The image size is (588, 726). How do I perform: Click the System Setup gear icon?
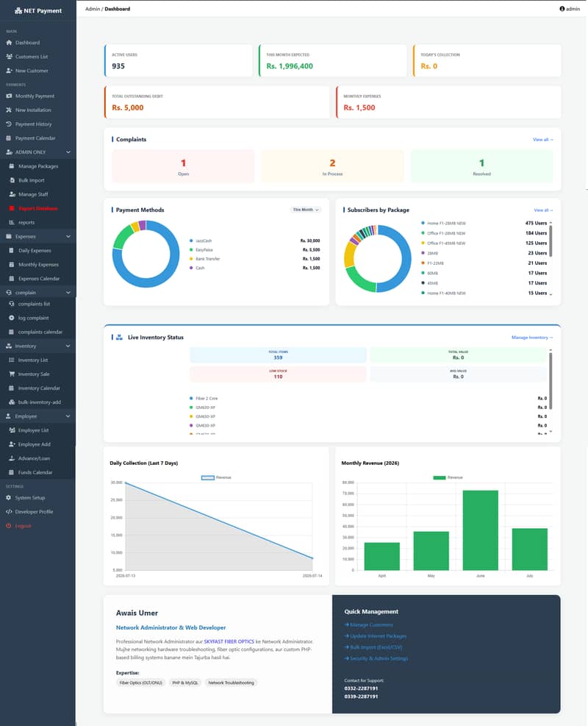(x=8, y=498)
